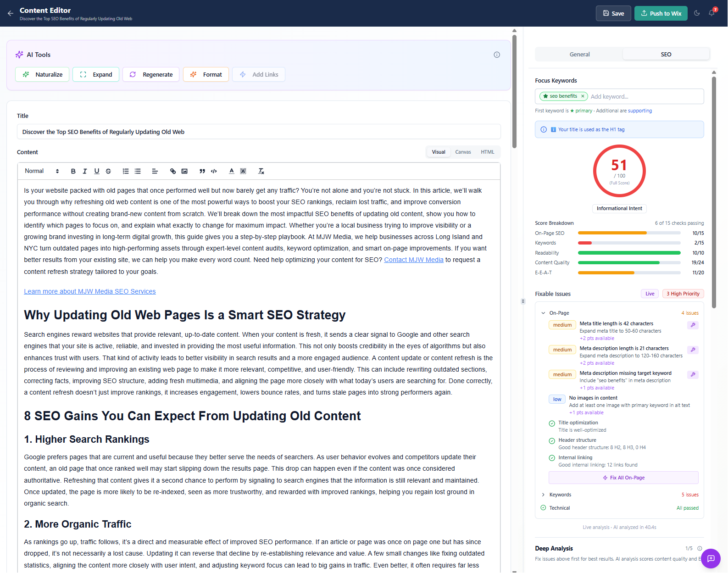Insert a hyperlink
This screenshot has height=573, width=728.
[173, 171]
